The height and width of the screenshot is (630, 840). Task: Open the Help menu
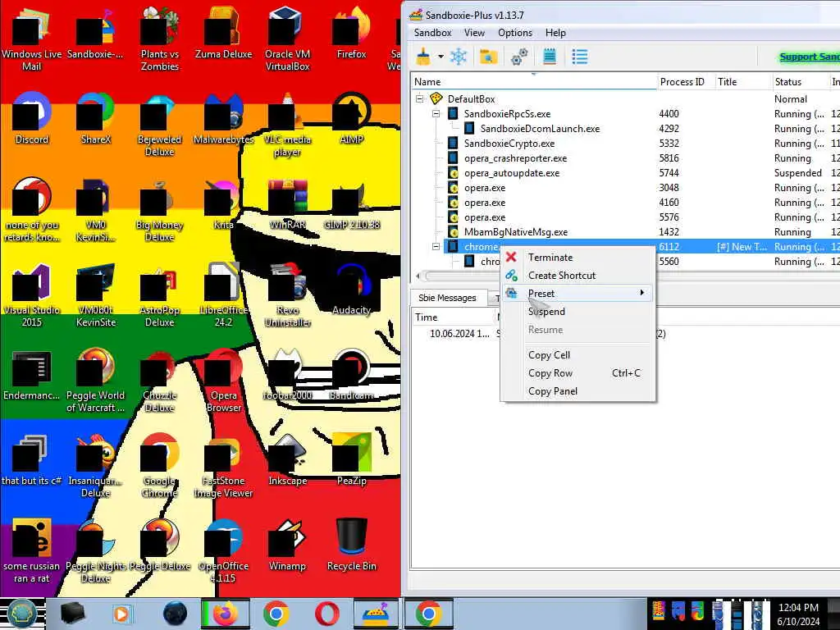point(555,33)
